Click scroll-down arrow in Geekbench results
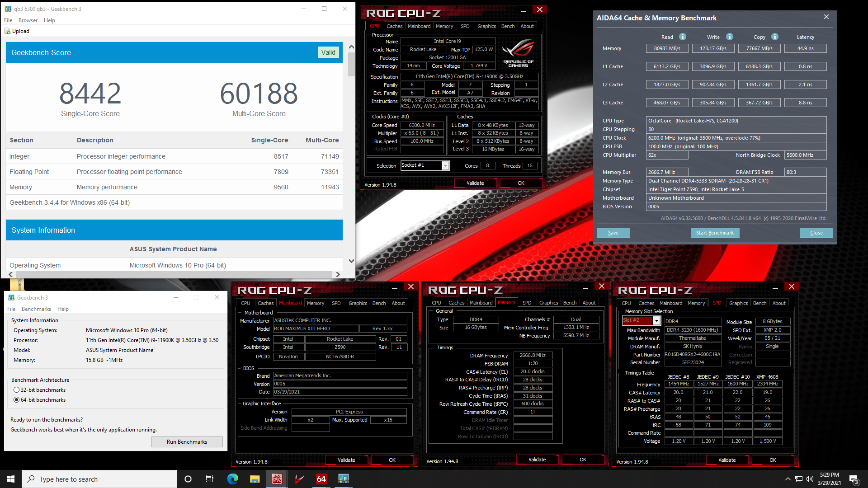868x488 pixels. point(351,261)
